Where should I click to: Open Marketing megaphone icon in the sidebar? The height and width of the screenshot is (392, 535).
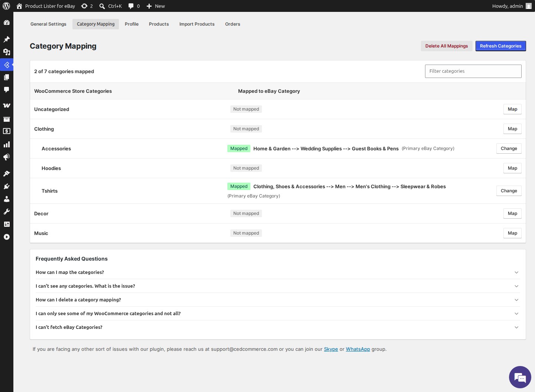coord(7,157)
